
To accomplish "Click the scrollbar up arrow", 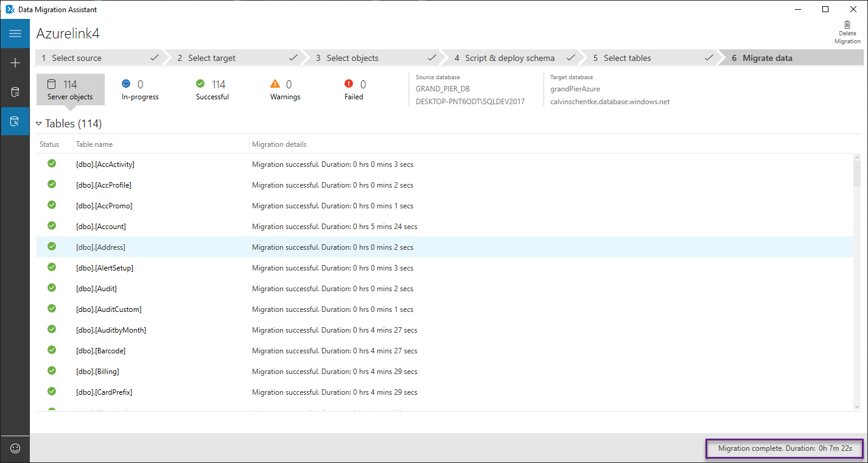I will (856, 158).
